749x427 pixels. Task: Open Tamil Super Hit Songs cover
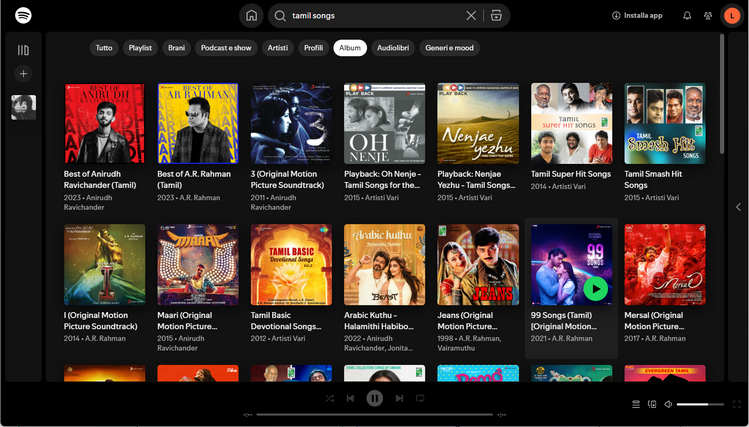(x=572, y=124)
